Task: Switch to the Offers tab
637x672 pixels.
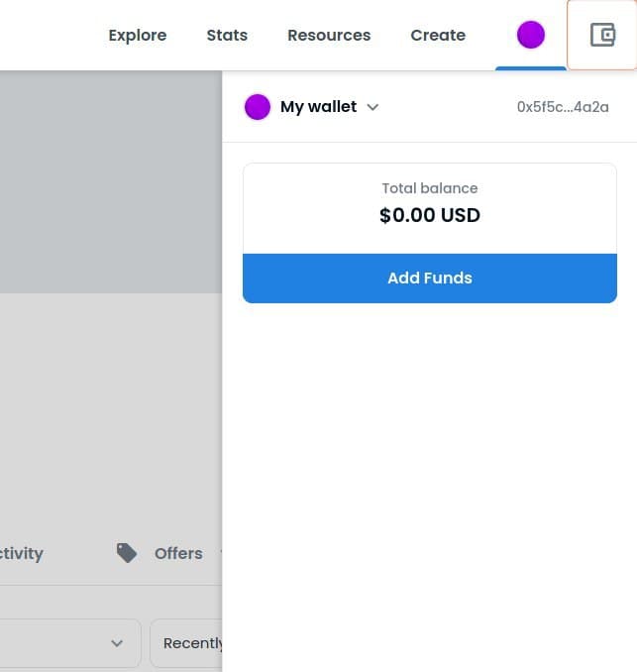Action: pos(177,553)
